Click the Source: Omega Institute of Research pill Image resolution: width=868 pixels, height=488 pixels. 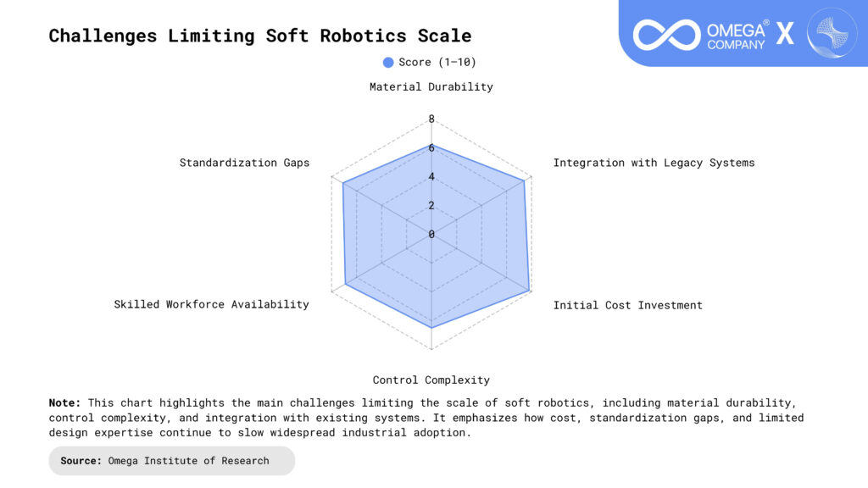click(171, 461)
